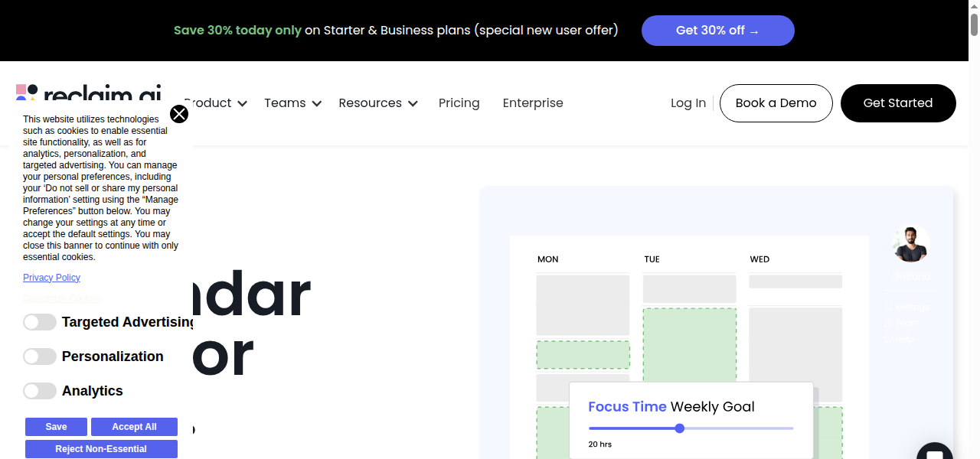
Task: Click Reject Non-Essential cookies button
Action: 101,449
